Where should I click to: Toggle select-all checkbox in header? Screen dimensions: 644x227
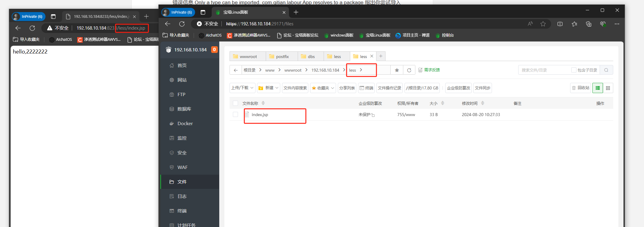click(236, 103)
